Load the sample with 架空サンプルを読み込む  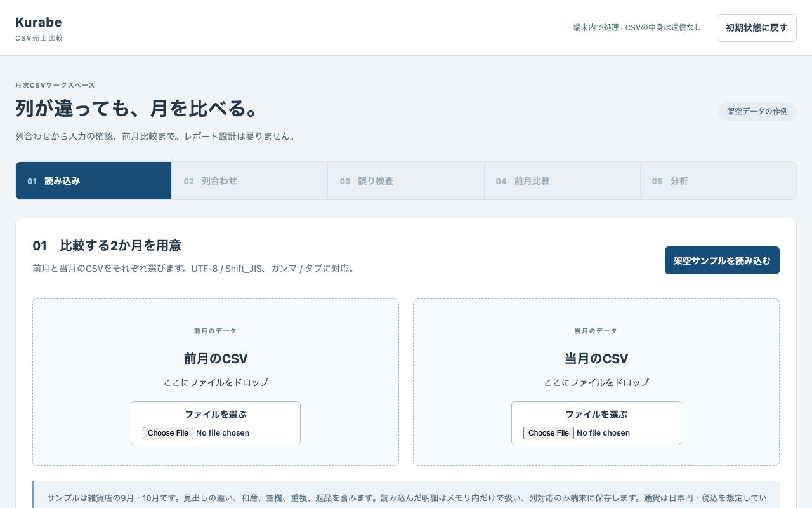coord(722,260)
